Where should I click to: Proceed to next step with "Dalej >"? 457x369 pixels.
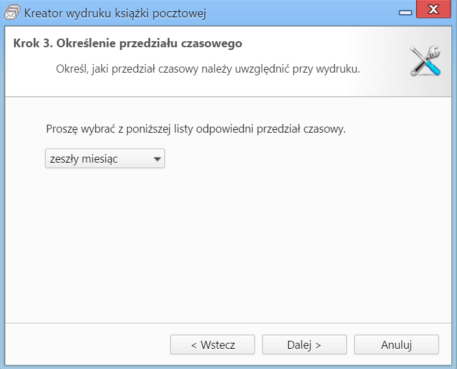click(x=304, y=345)
